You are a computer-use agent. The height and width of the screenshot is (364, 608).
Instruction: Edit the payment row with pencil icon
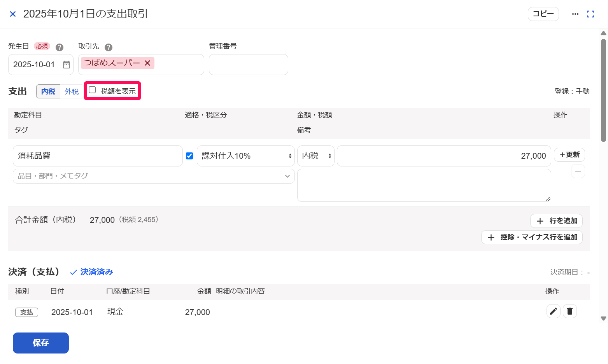(554, 311)
